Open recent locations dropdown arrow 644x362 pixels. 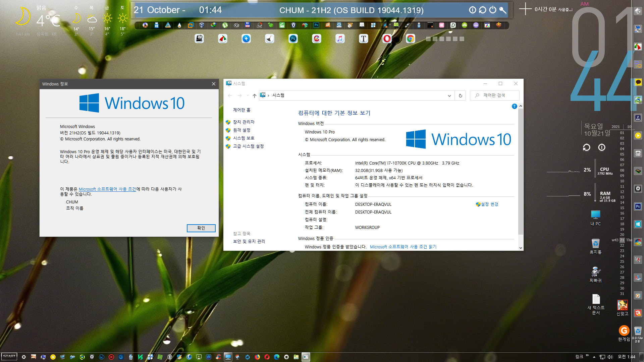pyautogui.click(x=248, y=96)
